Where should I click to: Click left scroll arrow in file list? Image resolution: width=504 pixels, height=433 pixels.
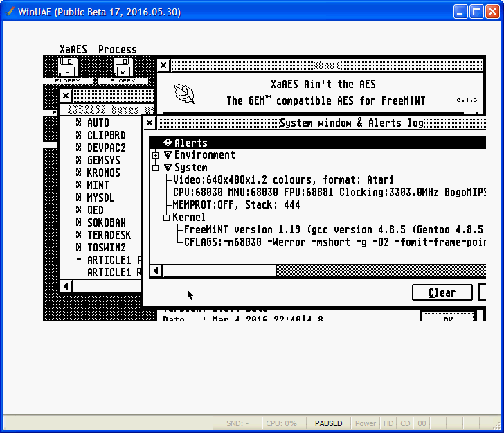(66, 285)
